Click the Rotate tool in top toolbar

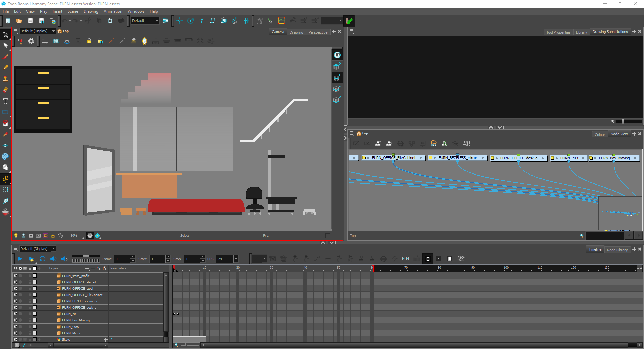pyautogui.click(x=191, y=21)
